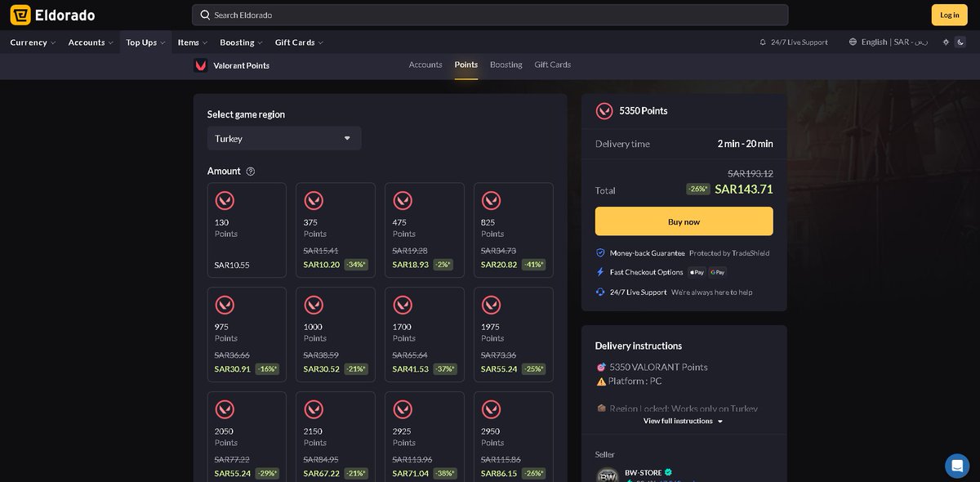Click the search magnifier icon
The height and width of the screenshot is (482, 980).
pyautogui.click(x=205, y=15)
